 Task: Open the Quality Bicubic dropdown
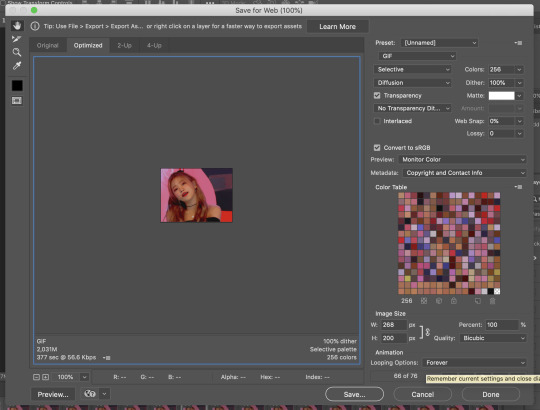(493, 338)
